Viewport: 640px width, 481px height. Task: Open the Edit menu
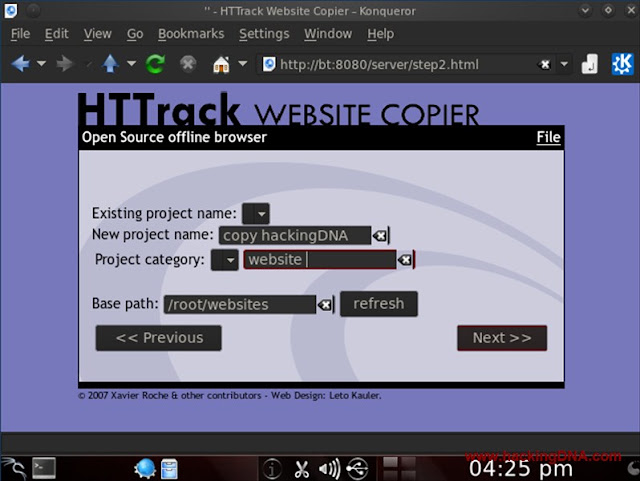[56, 33]
